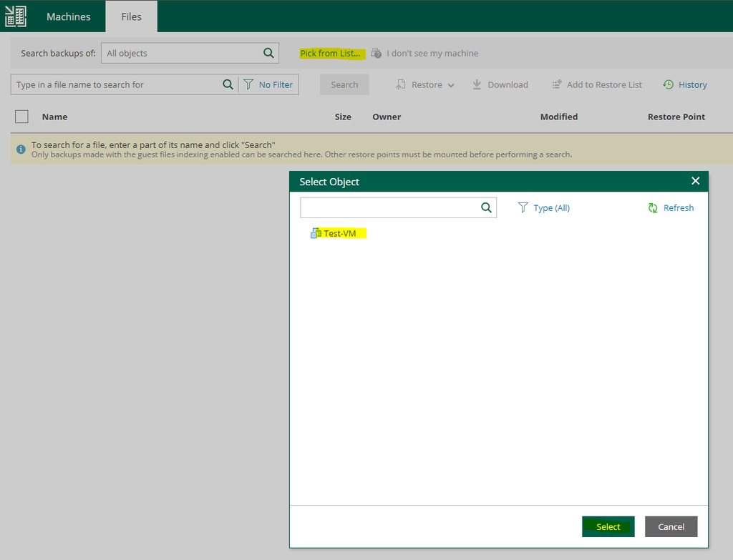Viewport: 733px width, 560px height.
Task: Toggle the select-all checkbox beside Name
Action: point(21,117)
